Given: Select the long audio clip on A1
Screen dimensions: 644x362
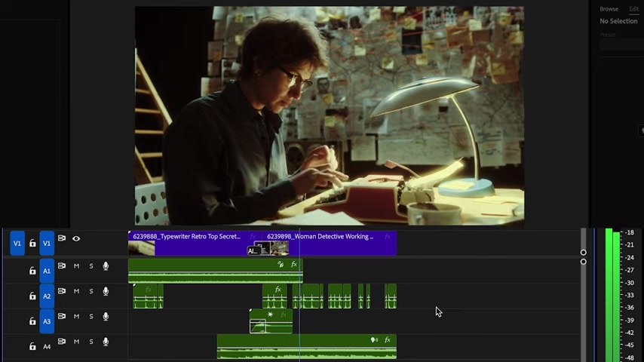Looking at the screenshot, I should point(216,271).
